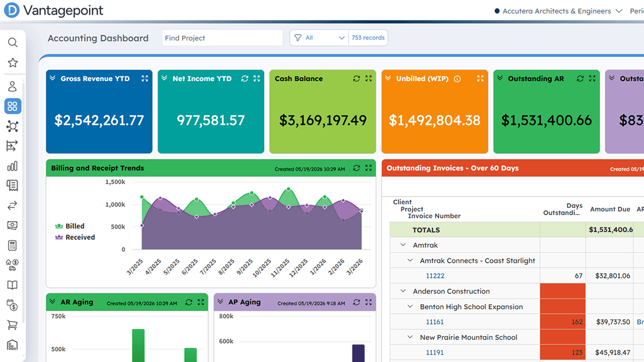This screenshot has height=362, width=644.
Task: Refresh the Cash Balance card
Action: 357,78
